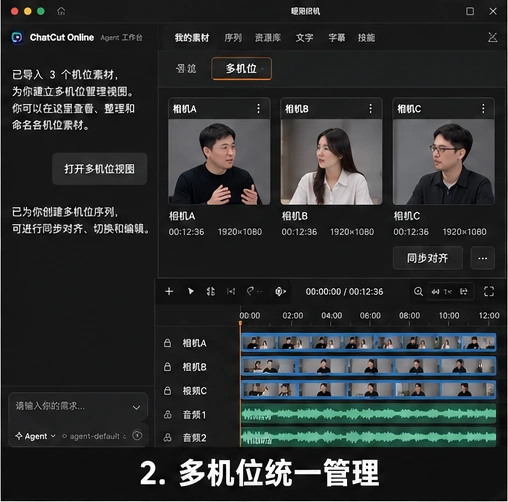Viewport: 508px width, 502px height.
Task: Switch to the 我的素材 tab
Action: 192,38
